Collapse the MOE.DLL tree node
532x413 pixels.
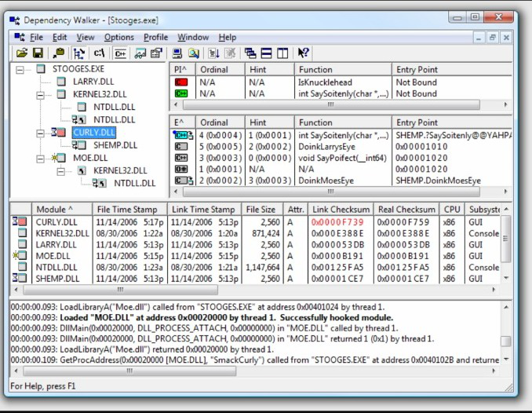40,159
